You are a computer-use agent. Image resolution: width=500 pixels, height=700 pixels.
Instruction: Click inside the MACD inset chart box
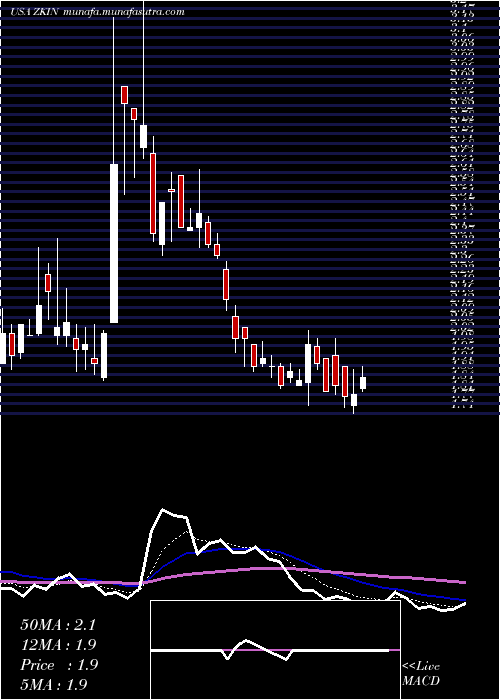(275, 650)
